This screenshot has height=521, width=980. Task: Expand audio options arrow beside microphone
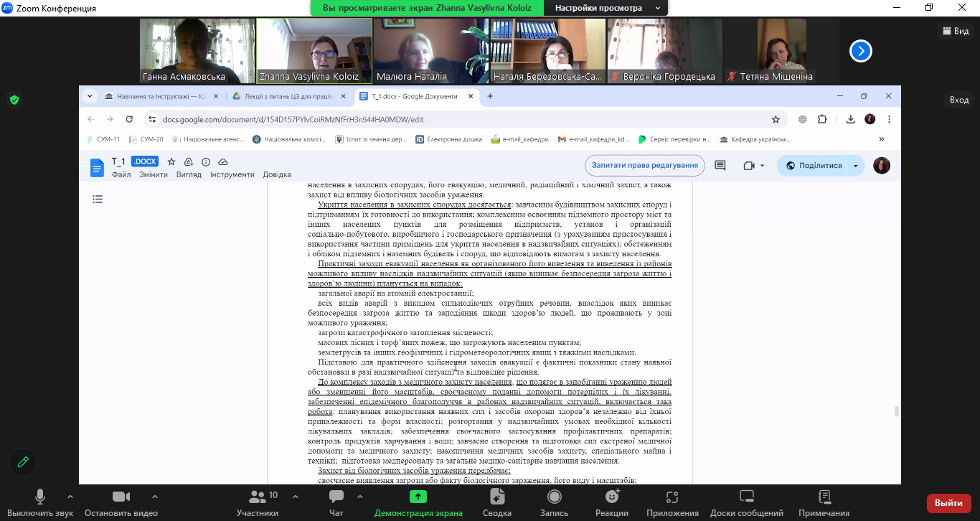[70, 496]
